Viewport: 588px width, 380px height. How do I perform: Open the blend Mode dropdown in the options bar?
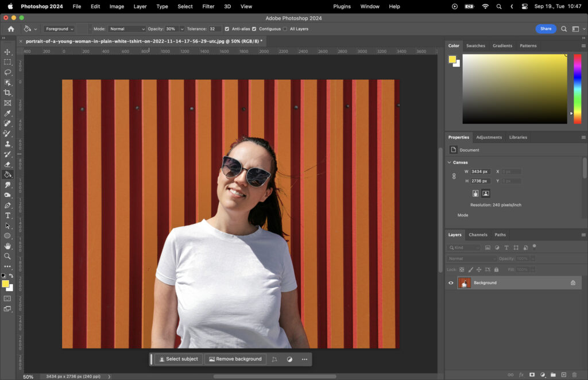127,28
